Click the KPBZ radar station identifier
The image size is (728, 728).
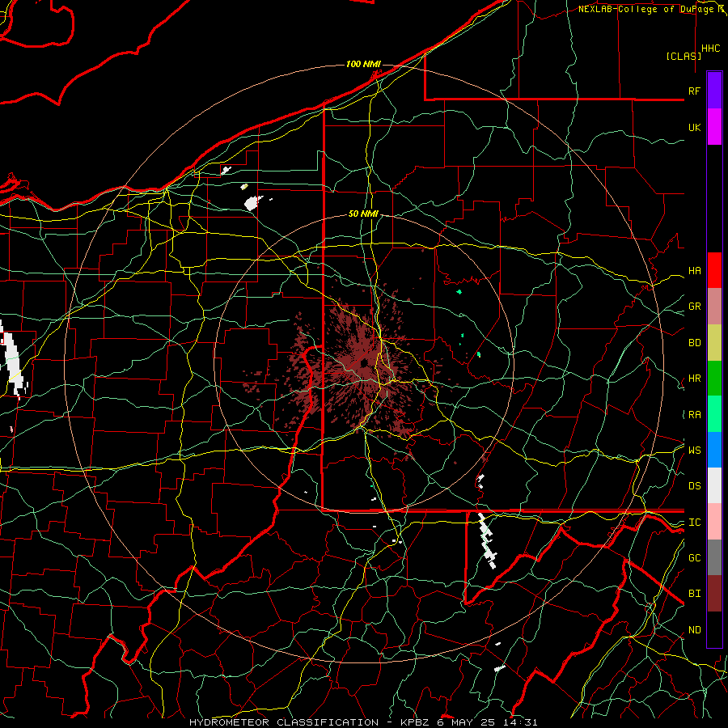(x=416, y=722)
